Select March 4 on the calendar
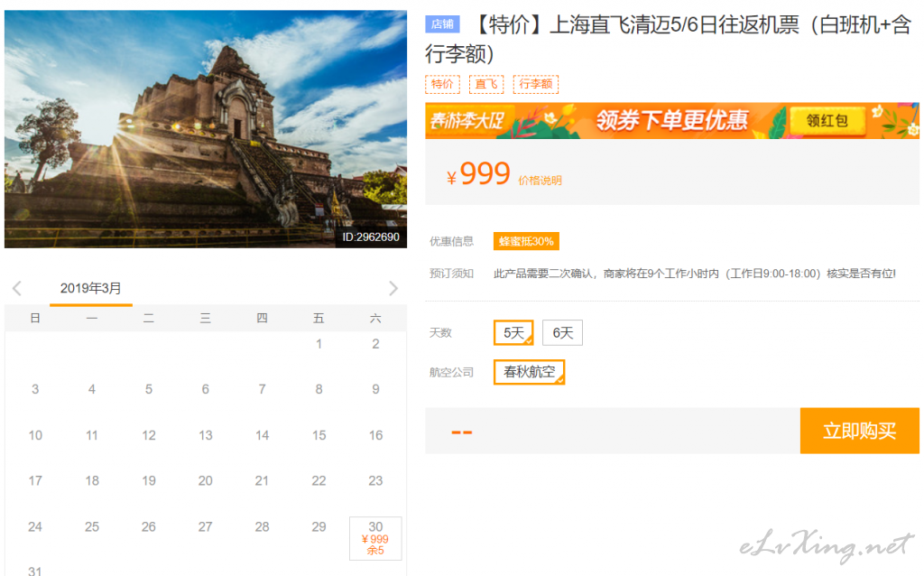 [x=92, y=390]
